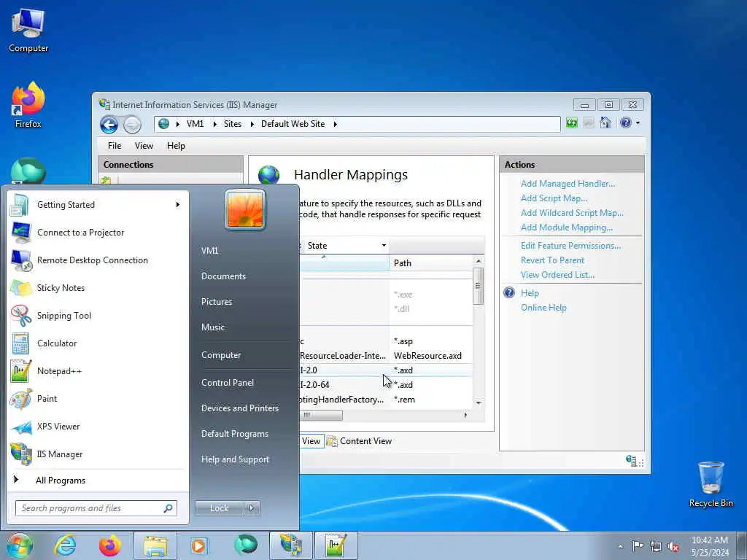Select the Firefox desktop shortcut
This screenshot has height=560, width=747.
coord(28,105)
